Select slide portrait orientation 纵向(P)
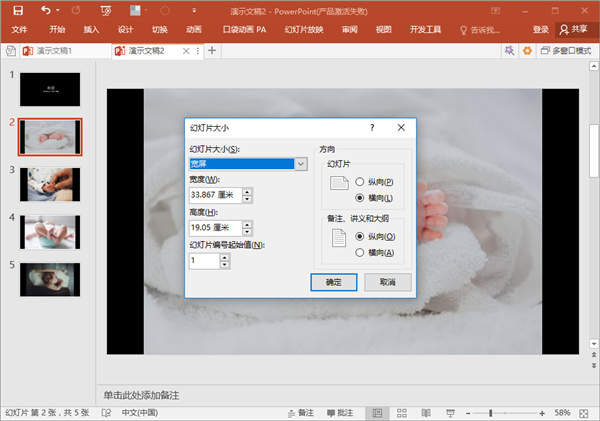600x421 pixels. click(x=359, y=182)
